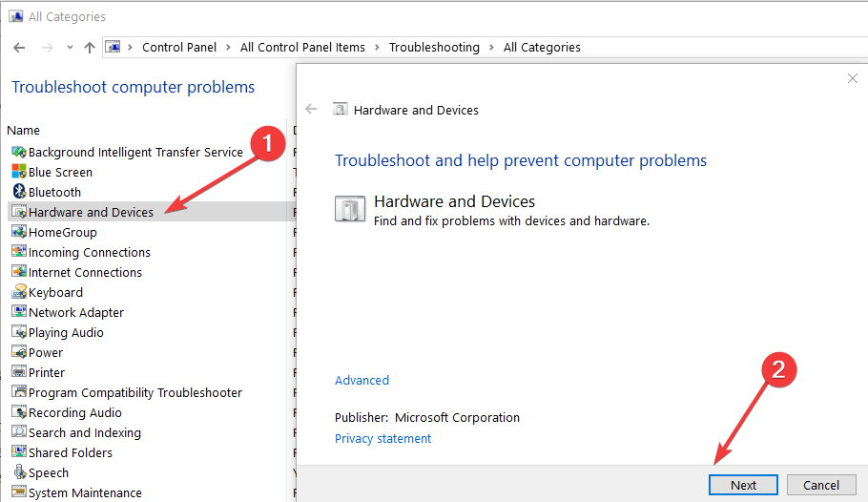
Task: Click the Shared Folders icon
Action: pyautogui.click(x=19, y=452)
